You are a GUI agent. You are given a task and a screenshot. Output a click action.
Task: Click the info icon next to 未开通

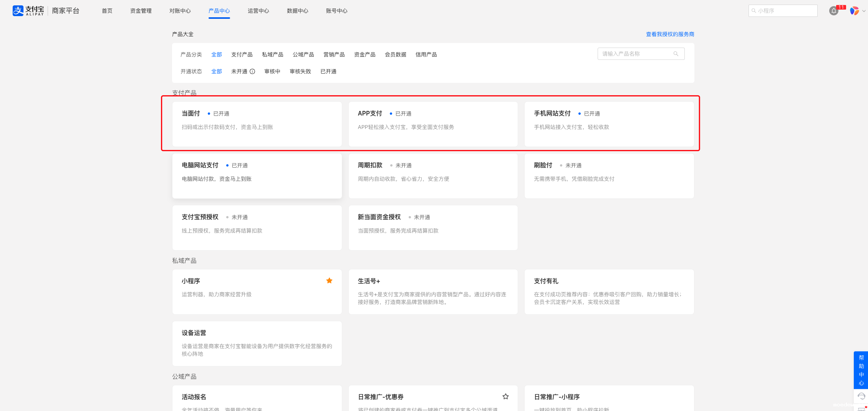pyautogui.click(x=252, y=71)
